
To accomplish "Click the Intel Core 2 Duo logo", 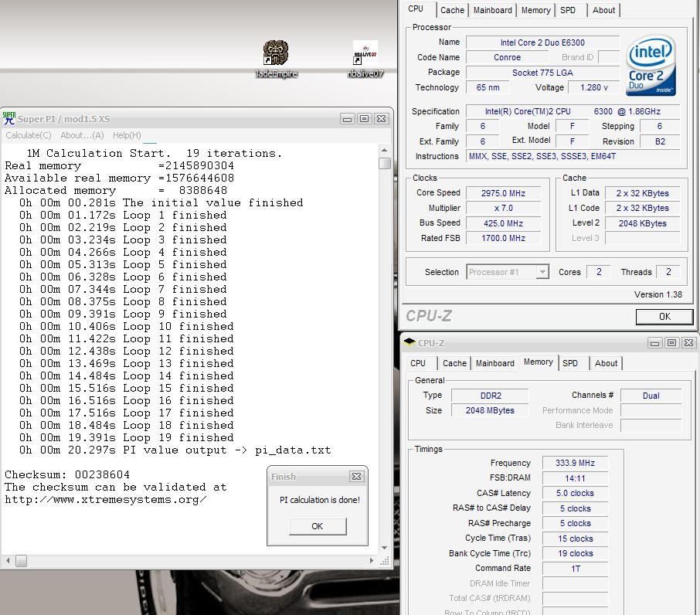I will [x=651, y=65].
